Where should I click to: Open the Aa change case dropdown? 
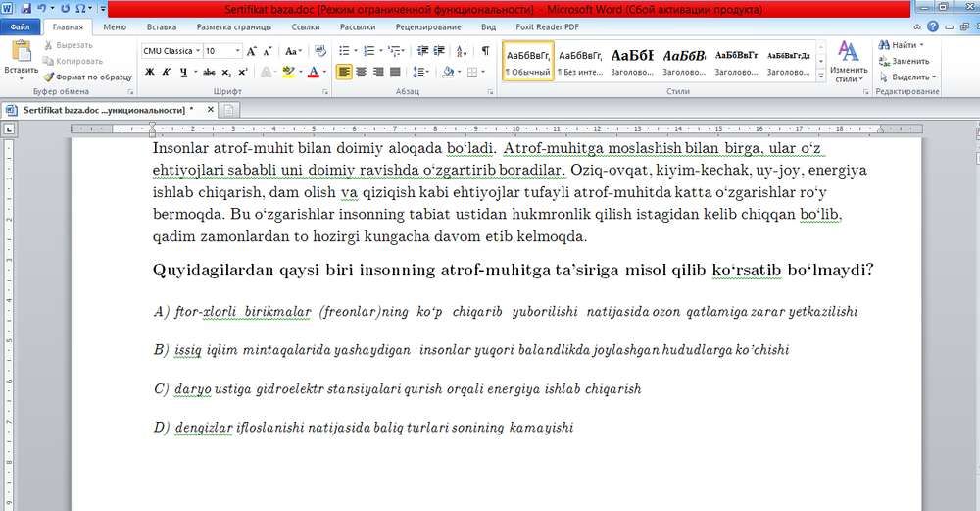click(x=293, y=51)
